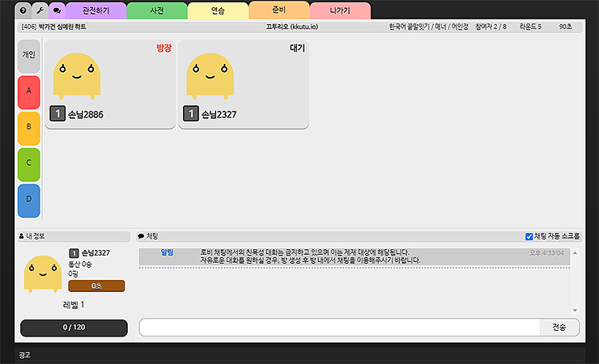Click the 0 / 120 experience bar

pos(74,328)
